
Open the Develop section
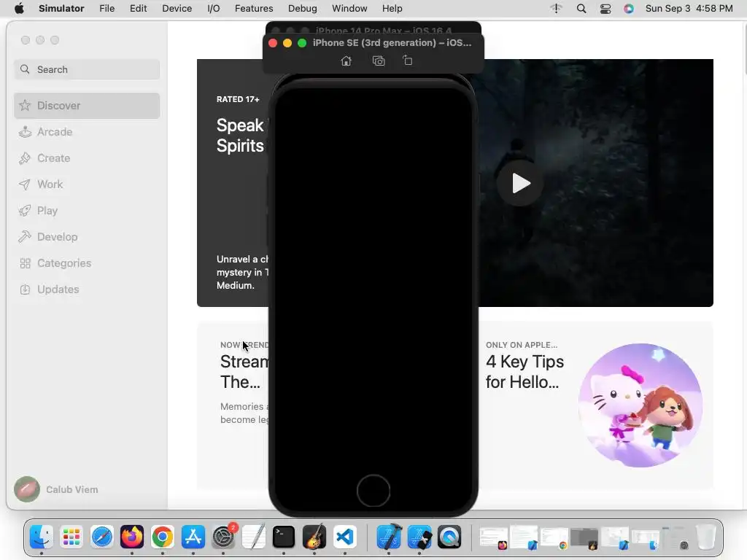(87, 237)
